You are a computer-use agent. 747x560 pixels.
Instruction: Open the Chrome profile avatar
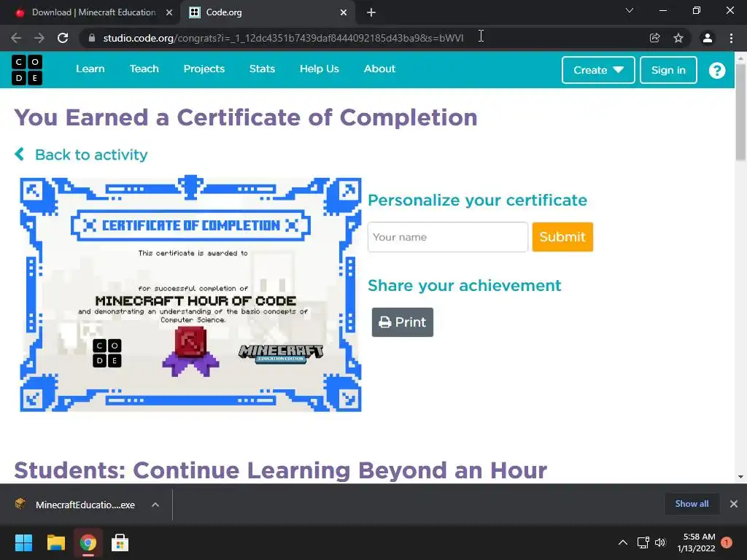click(x=708, y=38)
